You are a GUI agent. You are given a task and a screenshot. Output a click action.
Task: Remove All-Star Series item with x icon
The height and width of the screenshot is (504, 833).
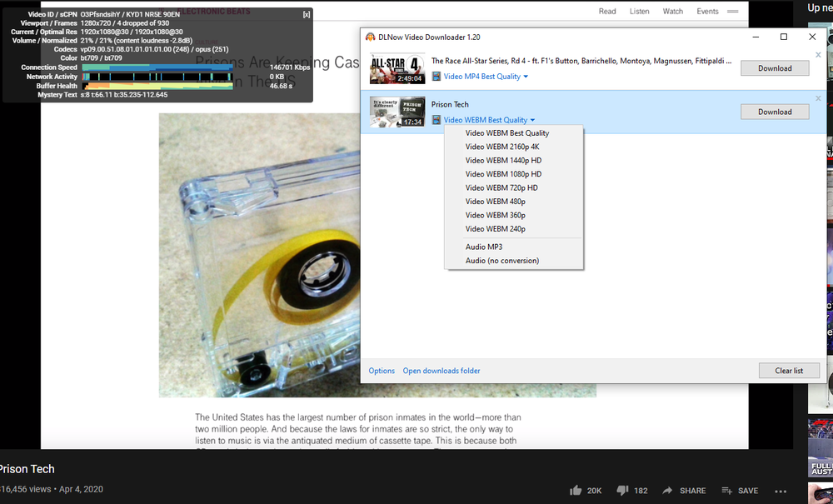pyautogui.click(x=818, y=55)
